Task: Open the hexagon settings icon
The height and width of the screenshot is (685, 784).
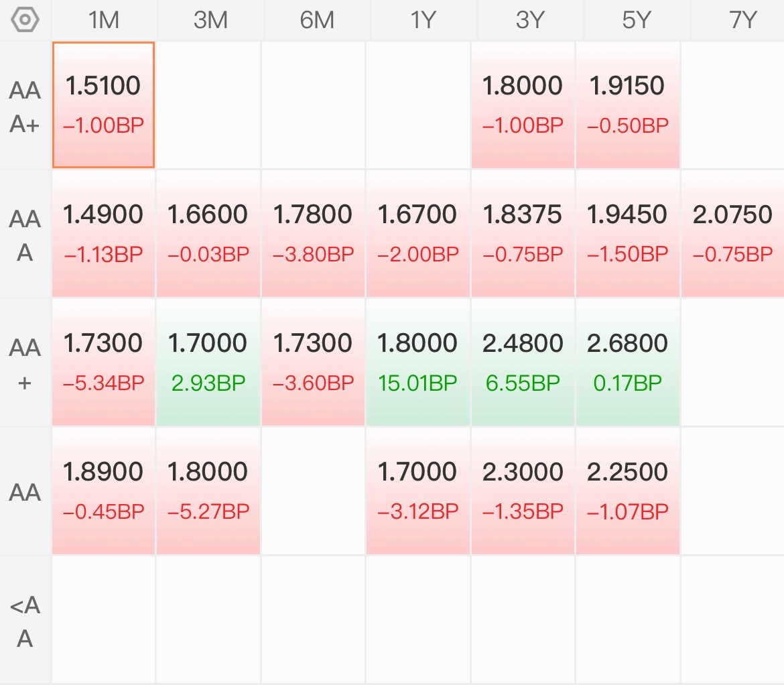Action: [25, 20]
